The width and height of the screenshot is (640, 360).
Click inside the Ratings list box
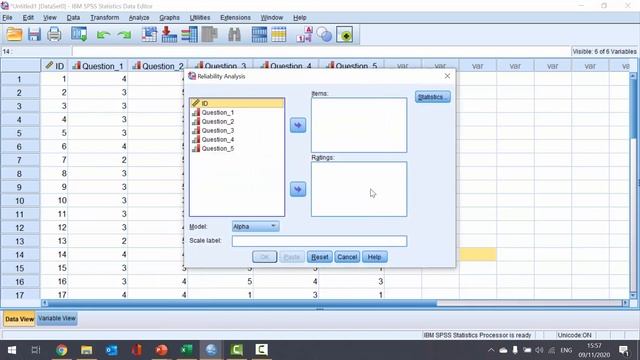[x=359, y=189]
